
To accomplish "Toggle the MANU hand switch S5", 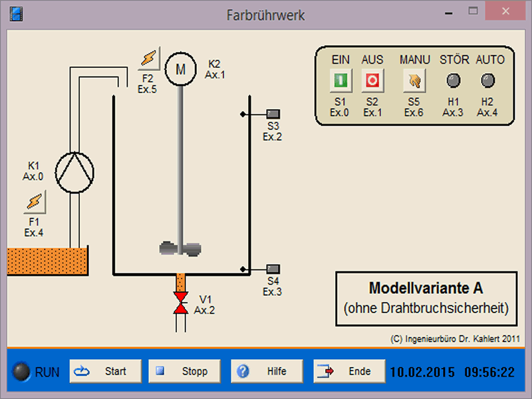I will point(413,81).
